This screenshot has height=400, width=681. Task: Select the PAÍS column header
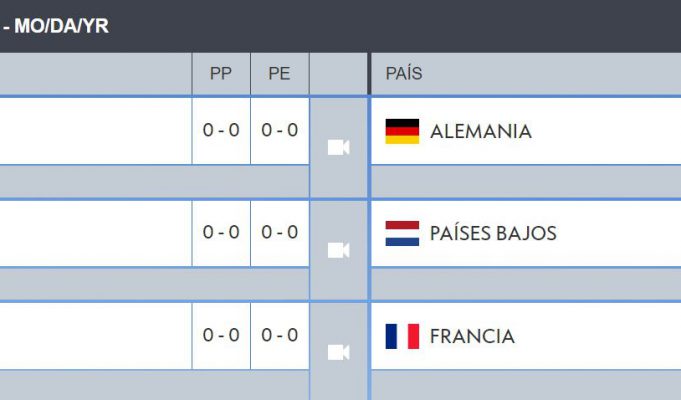point(404,74)
